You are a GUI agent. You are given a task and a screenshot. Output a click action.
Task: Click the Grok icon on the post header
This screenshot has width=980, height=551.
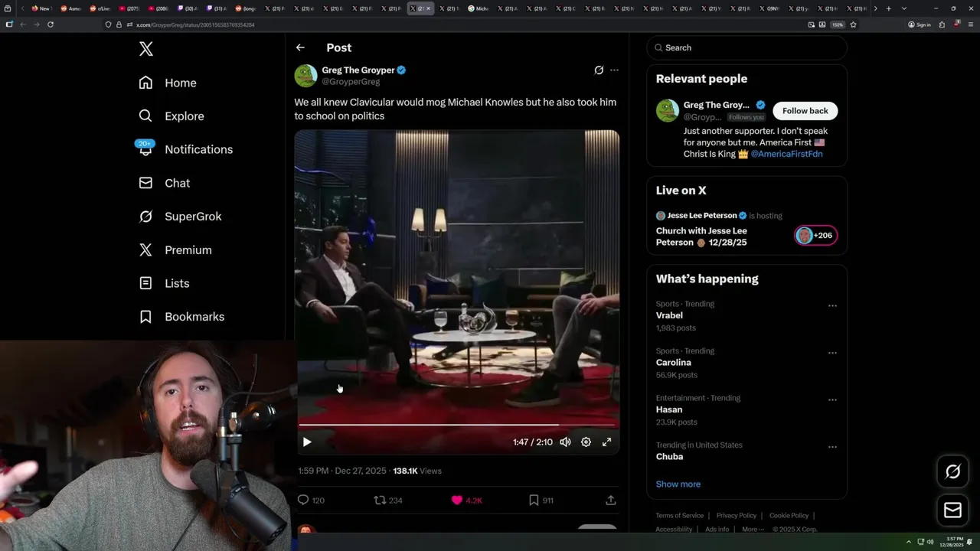pos(599,70)
